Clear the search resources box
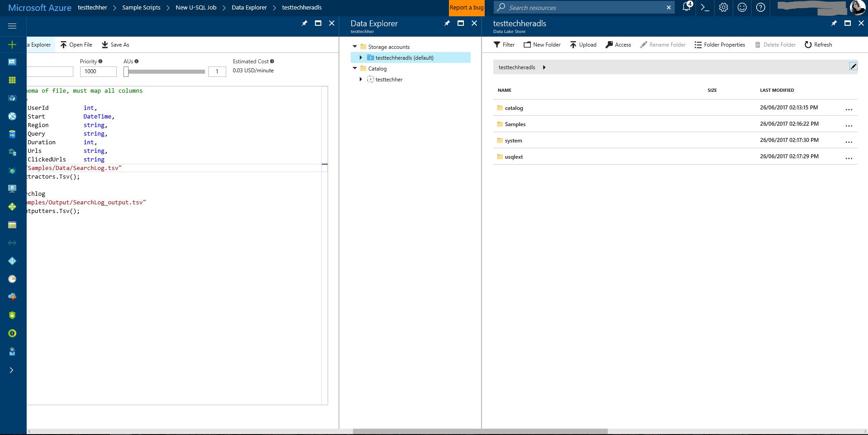 tap(668, 7)
